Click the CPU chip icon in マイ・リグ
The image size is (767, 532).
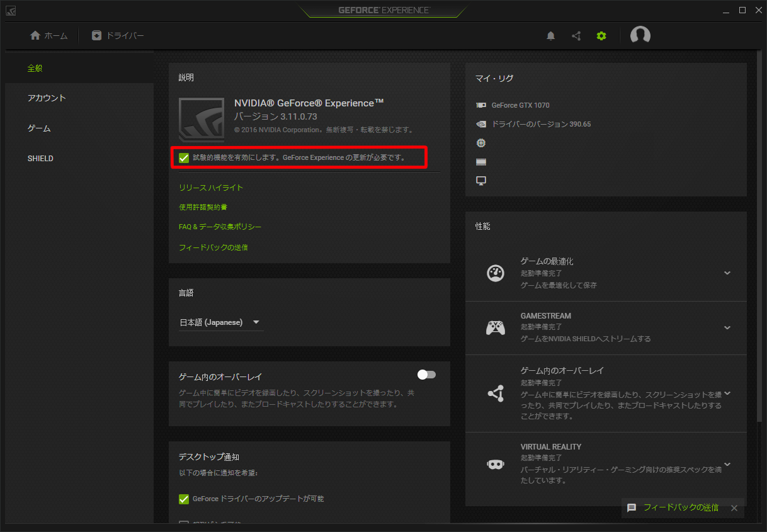click(x=481, y=143)
